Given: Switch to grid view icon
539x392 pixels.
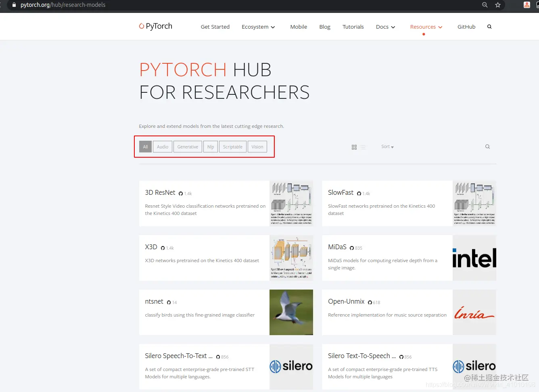Looking at the screenshot, I should (x=354, y=147).
